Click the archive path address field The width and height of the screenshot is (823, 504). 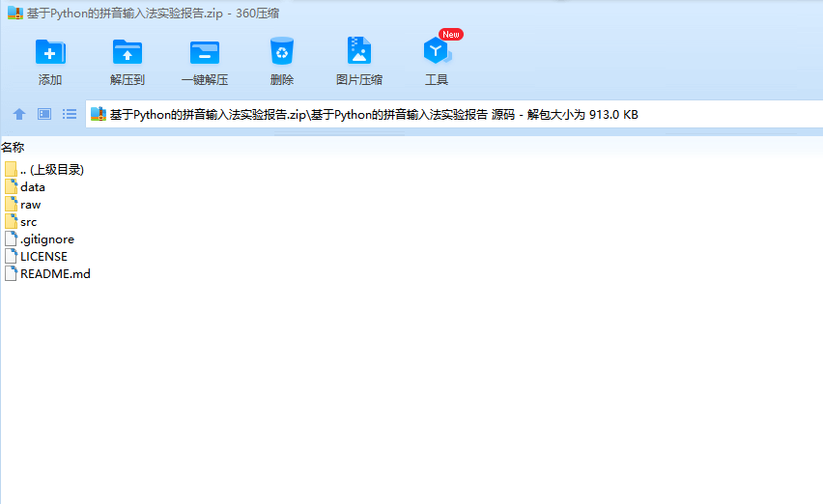454,114
